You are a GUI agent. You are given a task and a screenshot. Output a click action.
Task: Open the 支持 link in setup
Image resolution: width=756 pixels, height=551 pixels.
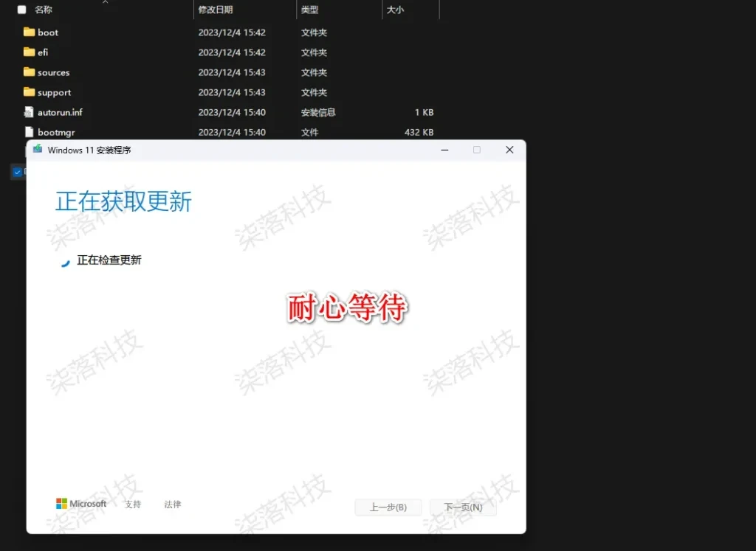133,505
